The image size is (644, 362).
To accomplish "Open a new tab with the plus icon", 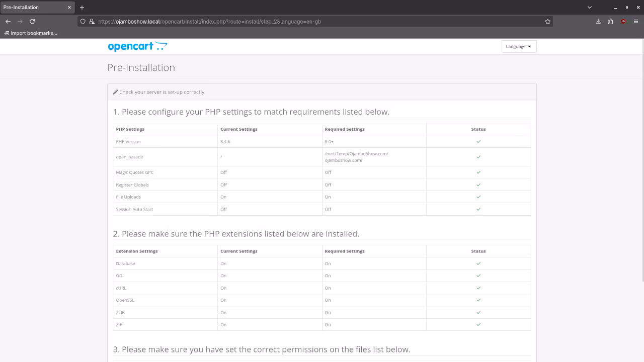I will pos(82,8).
